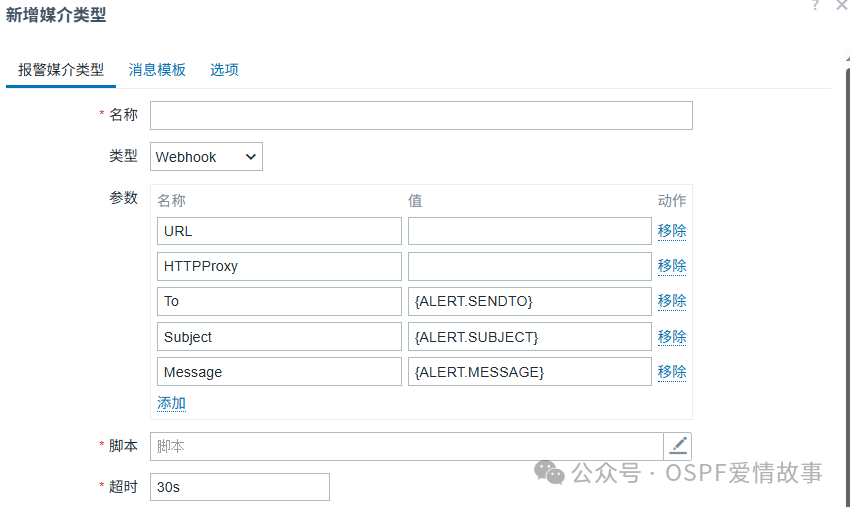This screenshot has width=850, height=507.
Task: Click the {ALERT.SUBJECT} value field
Action: (530, 337)
